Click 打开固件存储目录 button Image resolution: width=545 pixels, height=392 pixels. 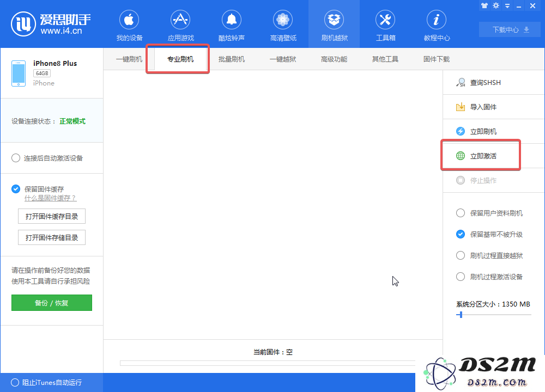click(x=52, y=237)
